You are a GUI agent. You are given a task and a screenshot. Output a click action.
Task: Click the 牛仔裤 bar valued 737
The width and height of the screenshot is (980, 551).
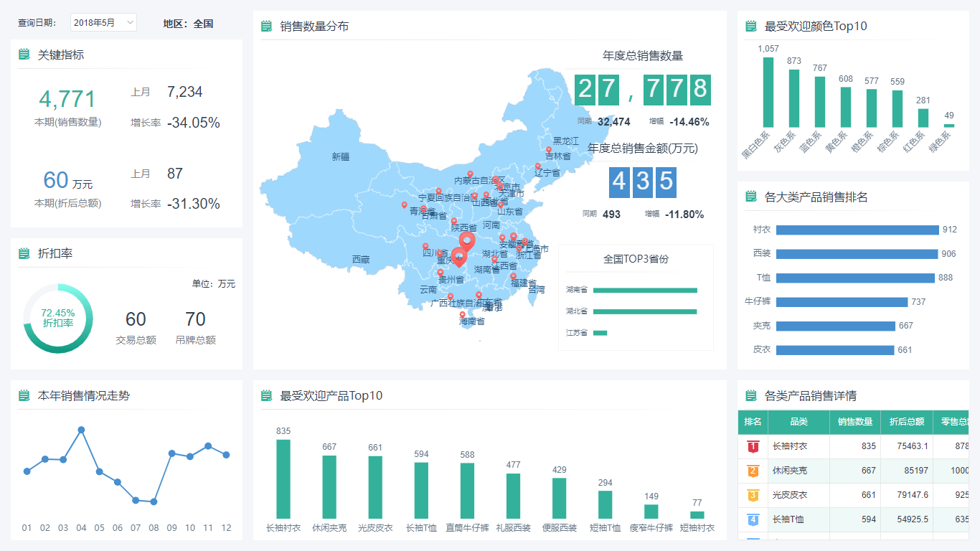(x=842, y=302)
